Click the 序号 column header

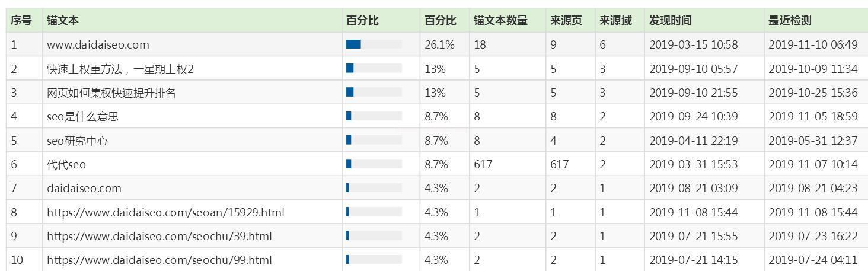[21, 21]
